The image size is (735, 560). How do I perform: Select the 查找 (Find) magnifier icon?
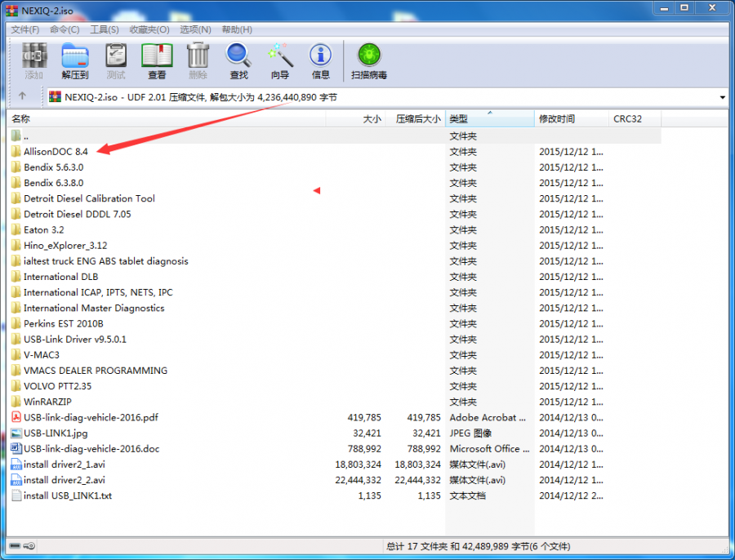[x=238, y=59]
